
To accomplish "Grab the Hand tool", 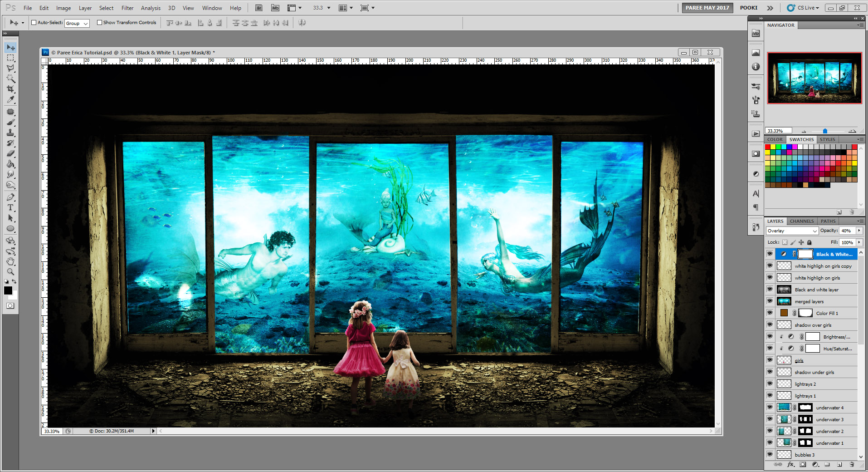I will [10, 261].
